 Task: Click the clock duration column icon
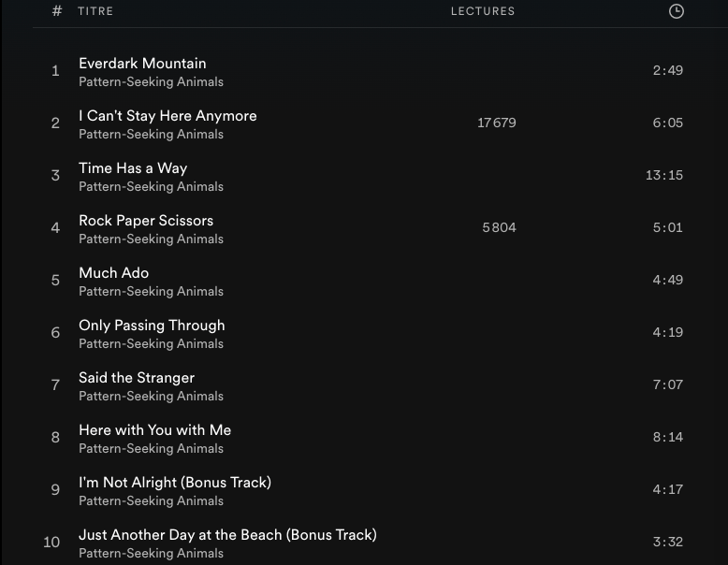pos(677,11)
